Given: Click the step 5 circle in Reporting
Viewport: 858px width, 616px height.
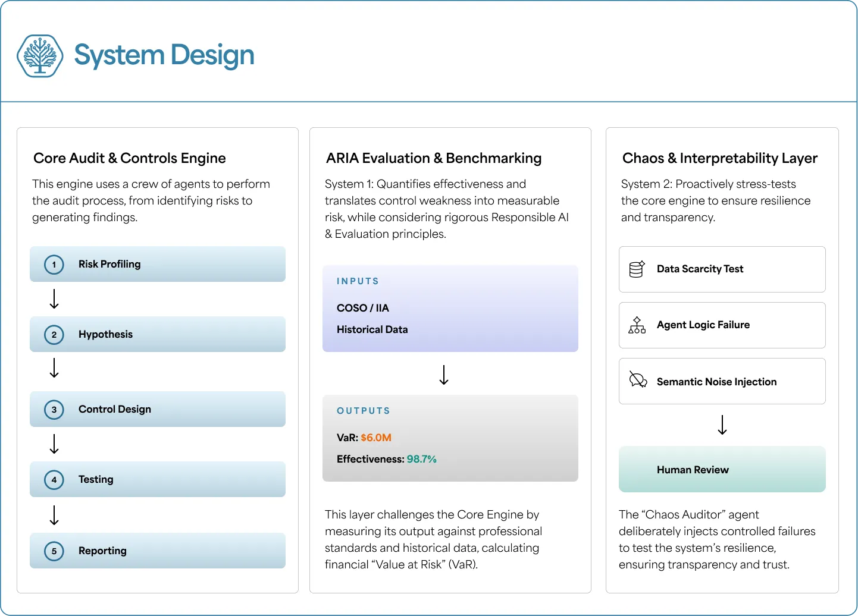Looking at the screenshot, I should (54, 551).
